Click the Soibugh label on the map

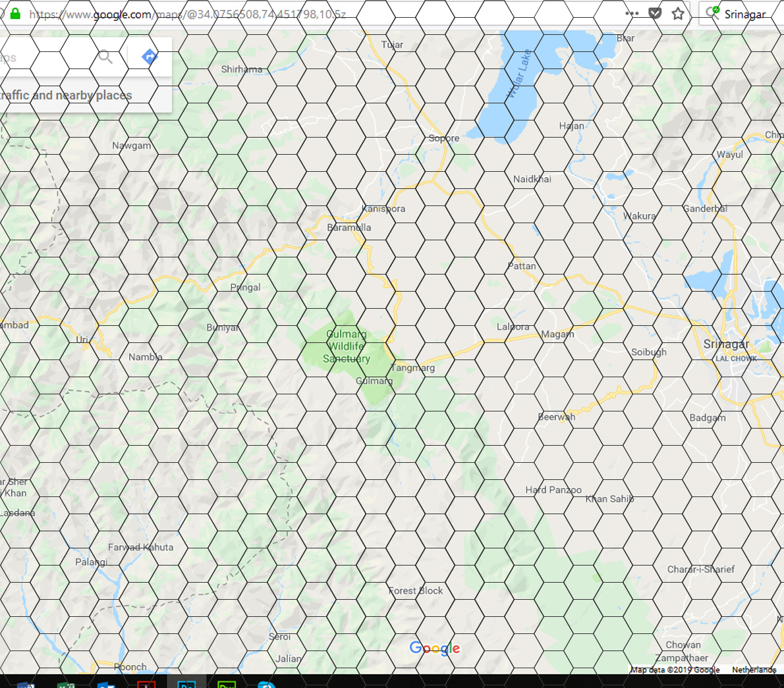click(x=649, y=352)
